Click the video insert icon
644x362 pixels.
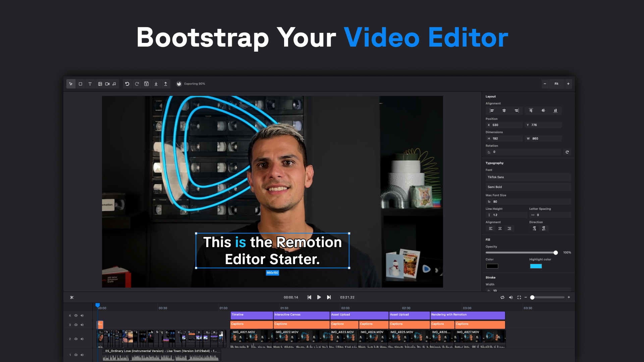tap(107, 84)
